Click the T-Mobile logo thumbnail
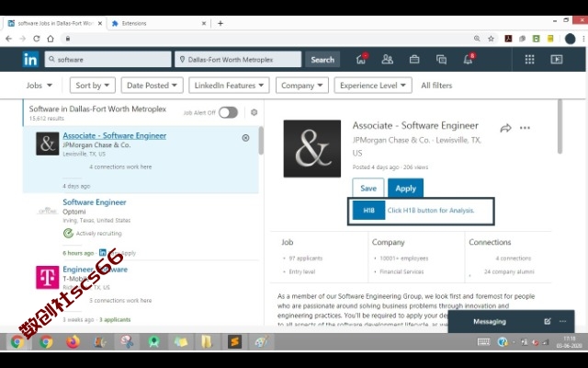588x368 pixels. click(47, 277)
